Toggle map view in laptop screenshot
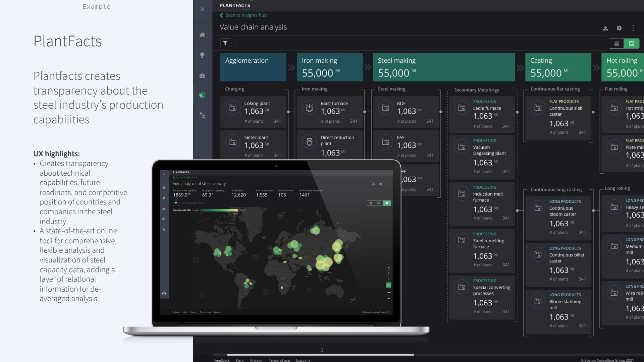 coord(387,203)
